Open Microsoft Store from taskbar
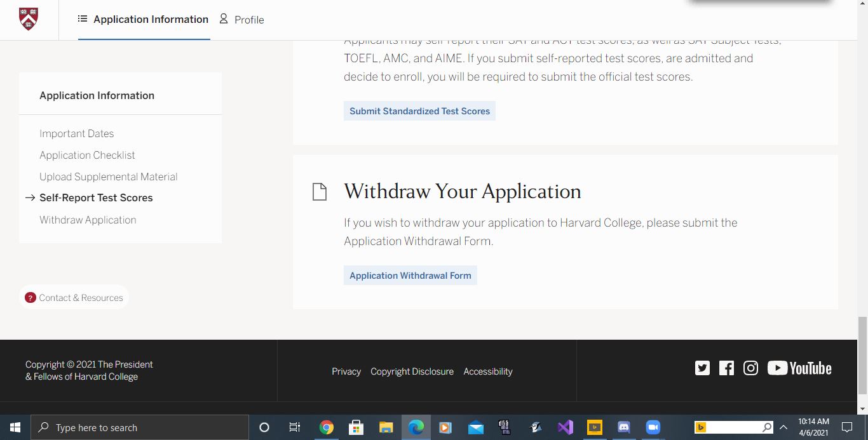The image size is (868, 440). tap(356, 427)
